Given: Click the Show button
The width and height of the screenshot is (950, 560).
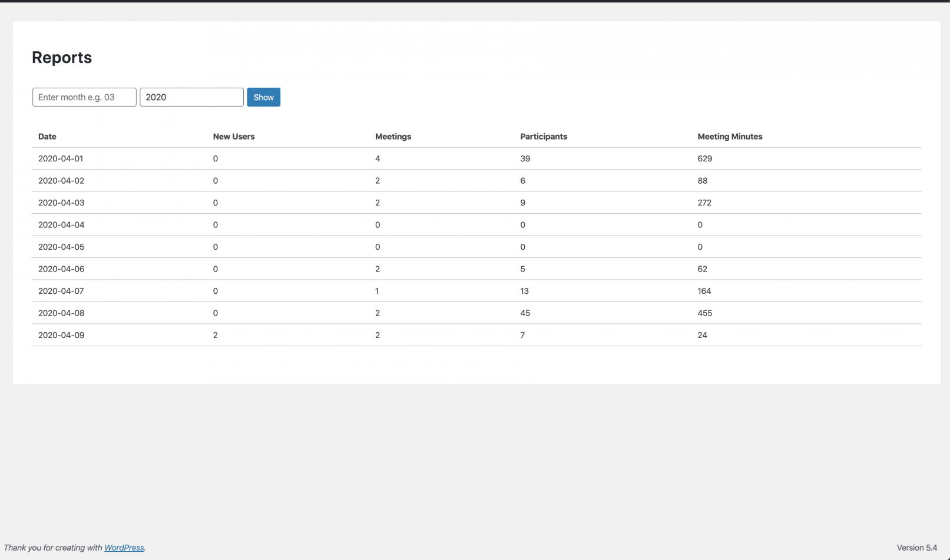Looking at the screenshot, I should tap(263, 97).
